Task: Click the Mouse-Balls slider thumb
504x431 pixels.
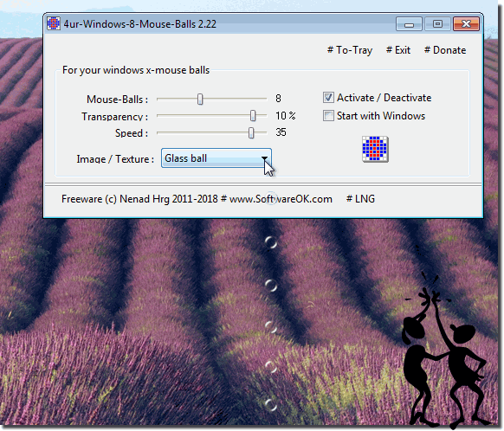Action: click(x=200, y=99)
